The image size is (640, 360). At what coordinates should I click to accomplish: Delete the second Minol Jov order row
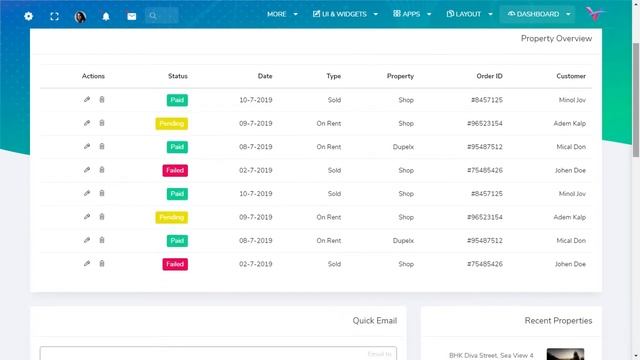[x=102, y=193]
